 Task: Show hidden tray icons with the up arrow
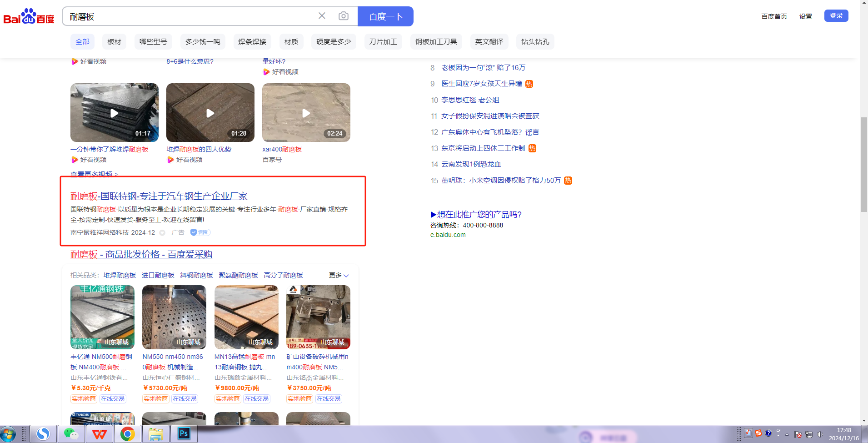click(x=787, y=434)
